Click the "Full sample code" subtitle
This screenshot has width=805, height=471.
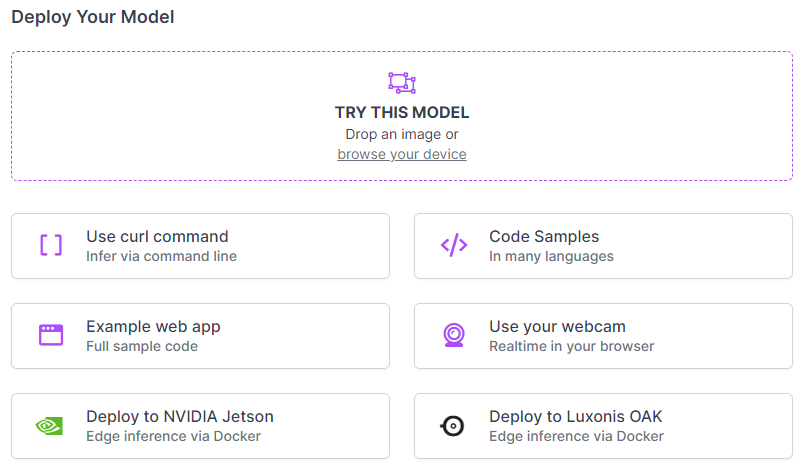[142, 346]
